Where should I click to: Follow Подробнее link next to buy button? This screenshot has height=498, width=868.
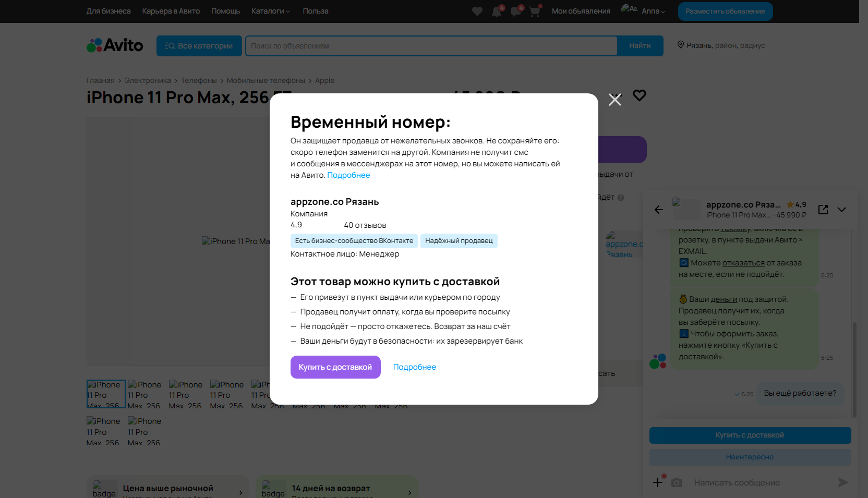click(415, 367)
